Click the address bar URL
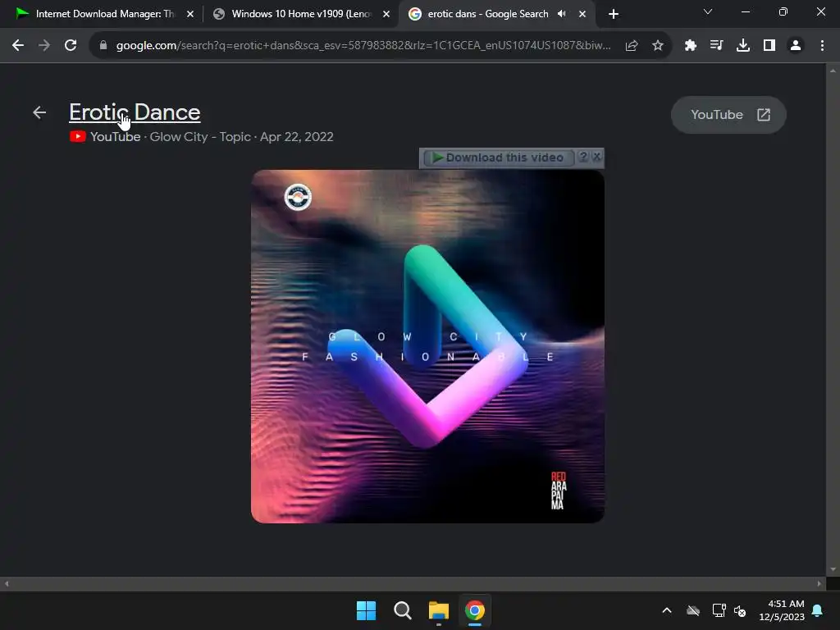The width and height of the screenshot is (840, 630). tap(363, 46)
